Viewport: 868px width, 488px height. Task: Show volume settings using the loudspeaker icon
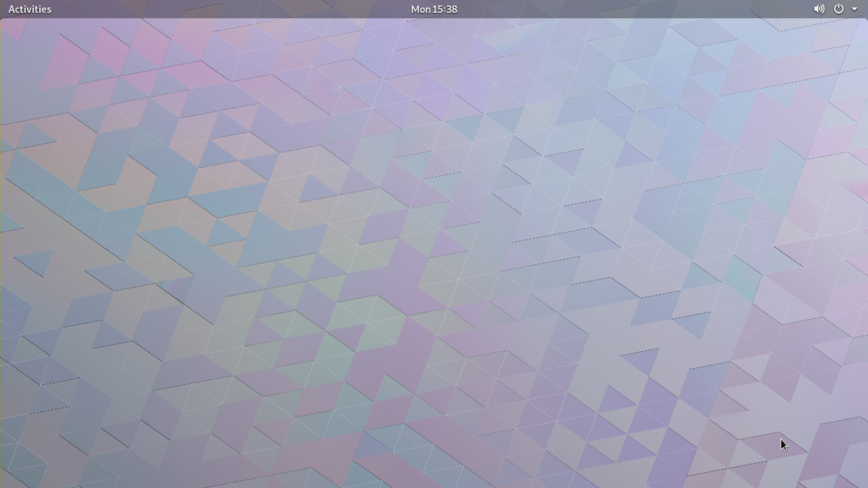pyautogui.click(x=818, y=9)
